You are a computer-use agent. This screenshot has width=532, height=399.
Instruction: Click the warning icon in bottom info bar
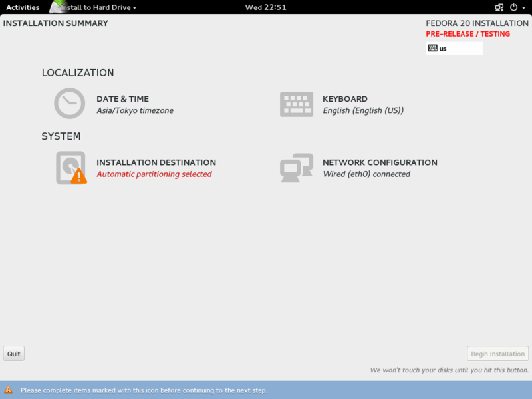[8, 390]
